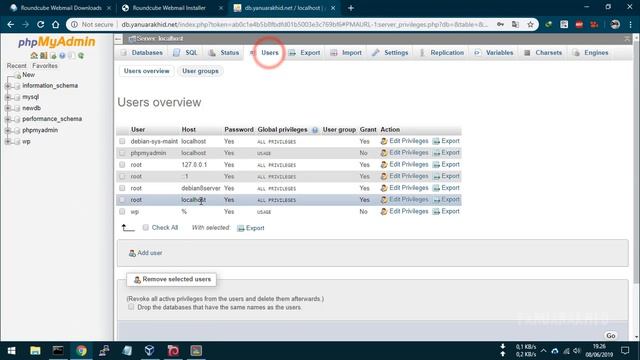Click Add user link
The height and width of the screenshot is (360, 640).
149,253
